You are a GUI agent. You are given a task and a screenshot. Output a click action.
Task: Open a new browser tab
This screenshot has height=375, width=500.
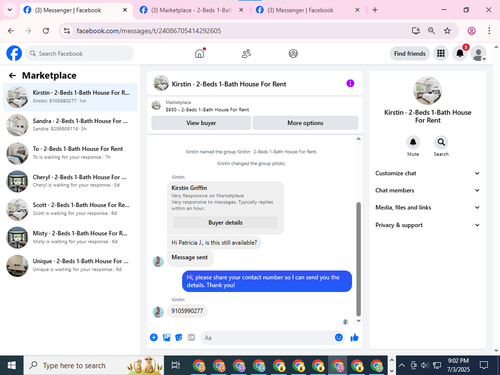[375, 10]
